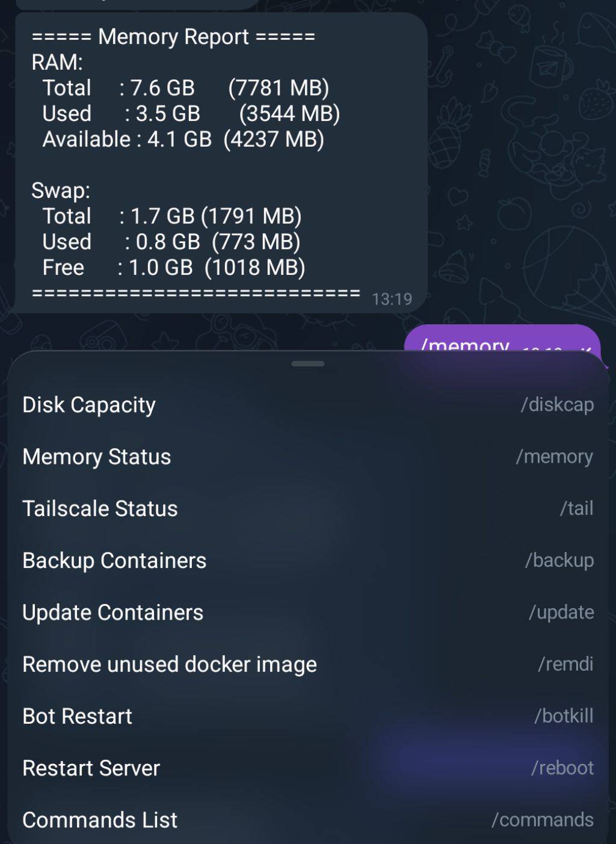Tap the Tailscale Status menu item
The width and height of the screenshot is (616, 844).
coord(100,508)
